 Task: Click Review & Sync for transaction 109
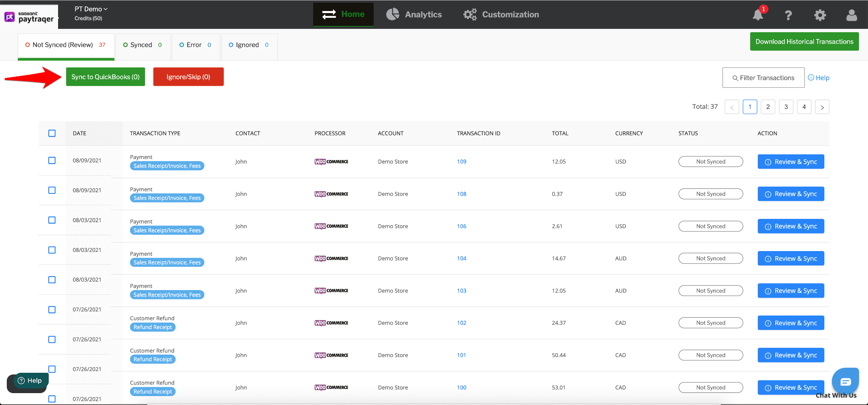click(791, 162)
